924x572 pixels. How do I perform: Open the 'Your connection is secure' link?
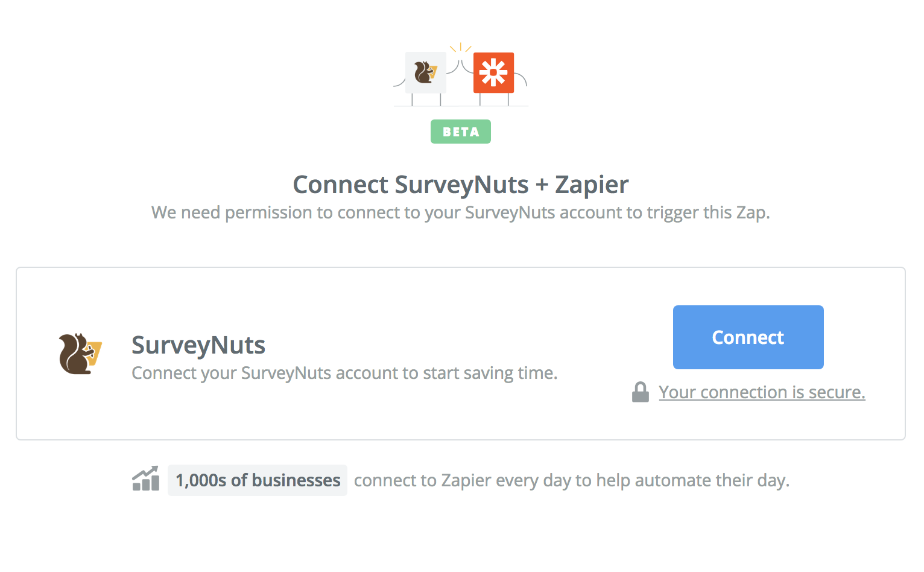pyautogui.click(x=762, y=392)
